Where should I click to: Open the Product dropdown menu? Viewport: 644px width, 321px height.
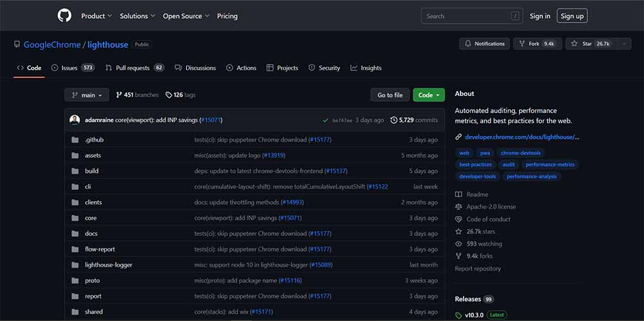pos(97,16)
